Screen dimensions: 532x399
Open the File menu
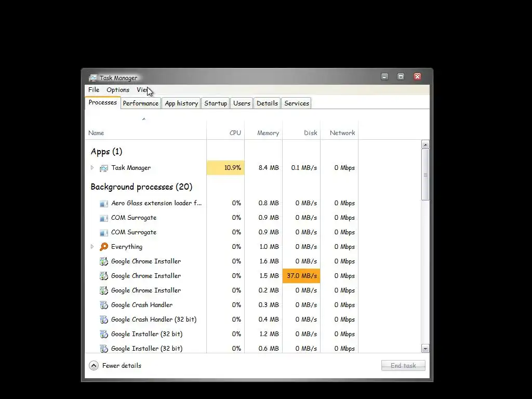pos(94,89)
